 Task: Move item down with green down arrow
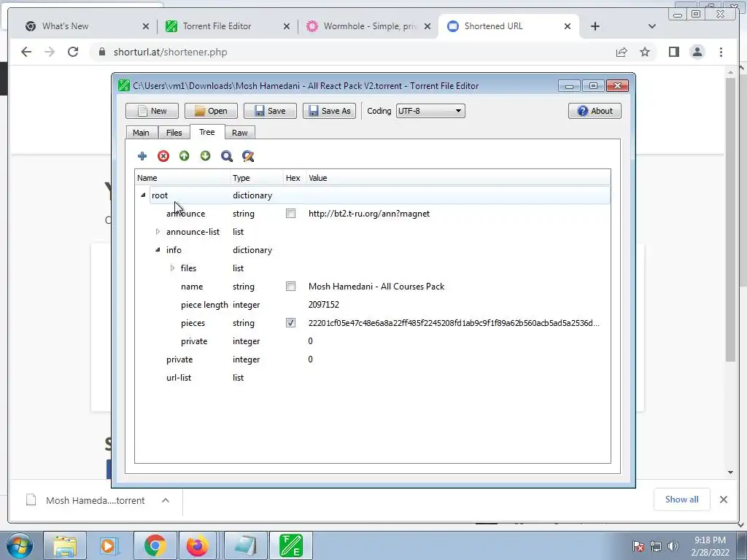pyautogui.click(x=205, y=156)
